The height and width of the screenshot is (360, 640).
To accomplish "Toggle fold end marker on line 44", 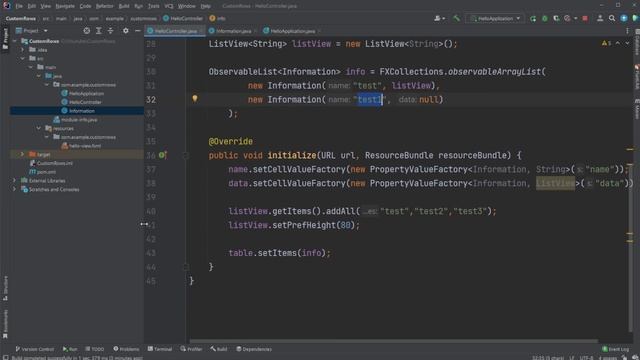I will (x=186, y=267).
